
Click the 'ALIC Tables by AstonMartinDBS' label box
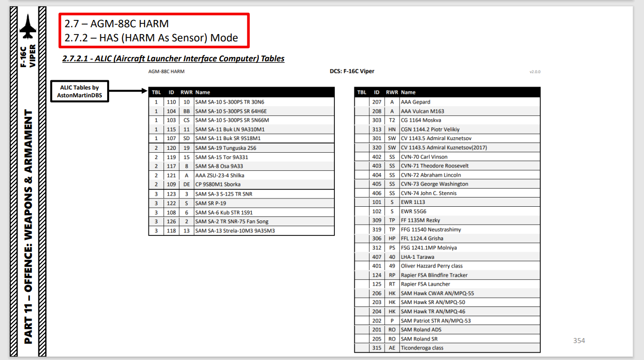click(x=79, y=91)
